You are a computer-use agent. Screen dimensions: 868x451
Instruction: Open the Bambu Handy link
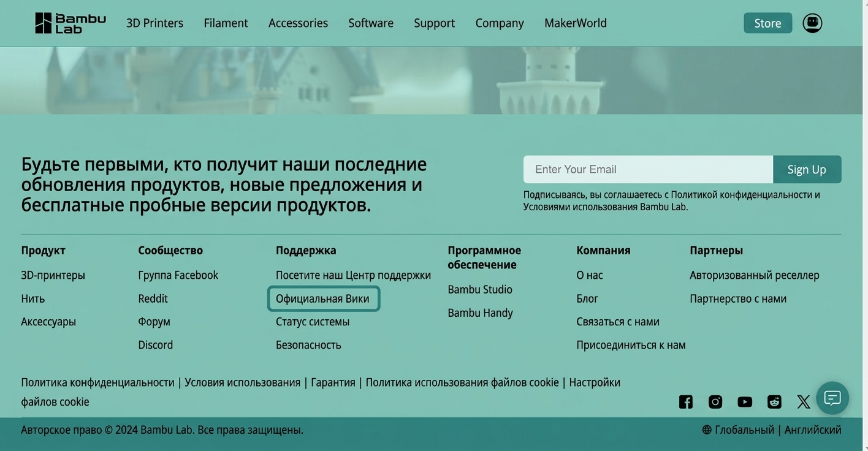point(480,313)
